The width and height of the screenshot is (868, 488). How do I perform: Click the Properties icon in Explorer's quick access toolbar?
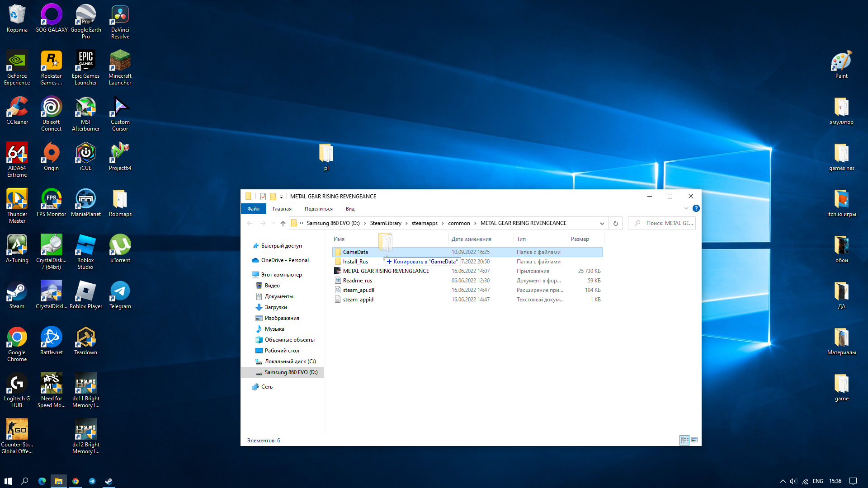click(x=263, y=196)
